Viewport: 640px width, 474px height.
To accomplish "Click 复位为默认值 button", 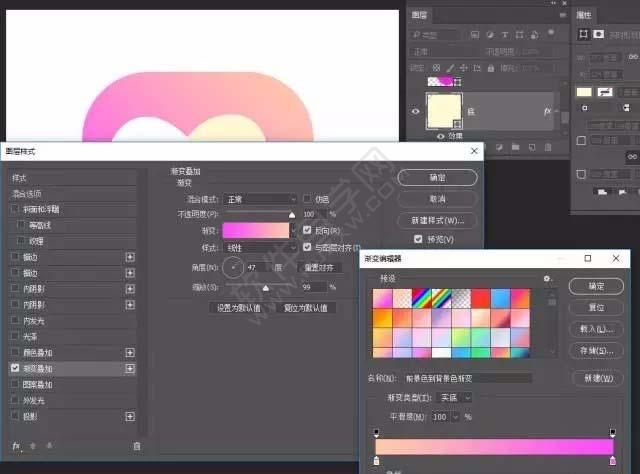I will [306, 308].
